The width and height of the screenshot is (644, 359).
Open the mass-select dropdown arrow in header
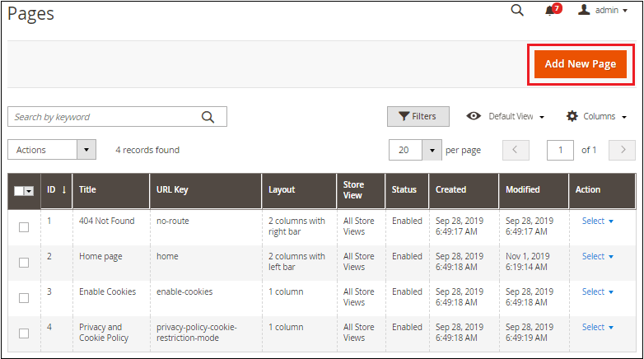coord(29,191)
